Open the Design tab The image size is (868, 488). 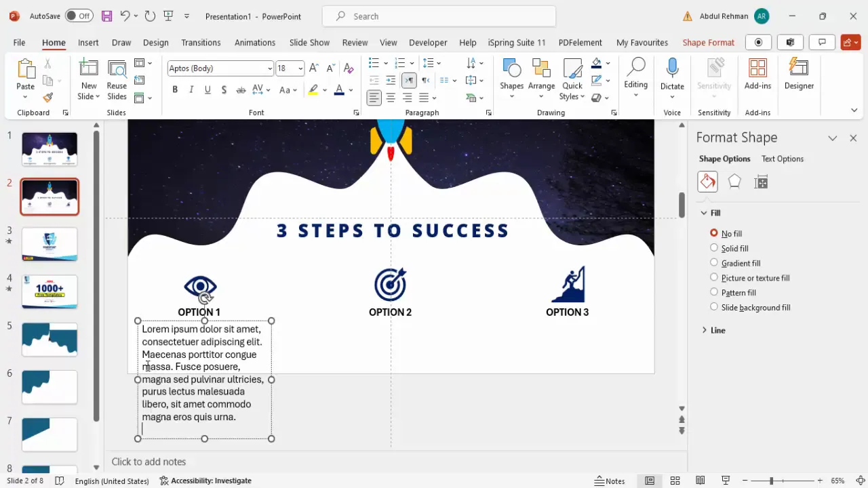(155, 42)
